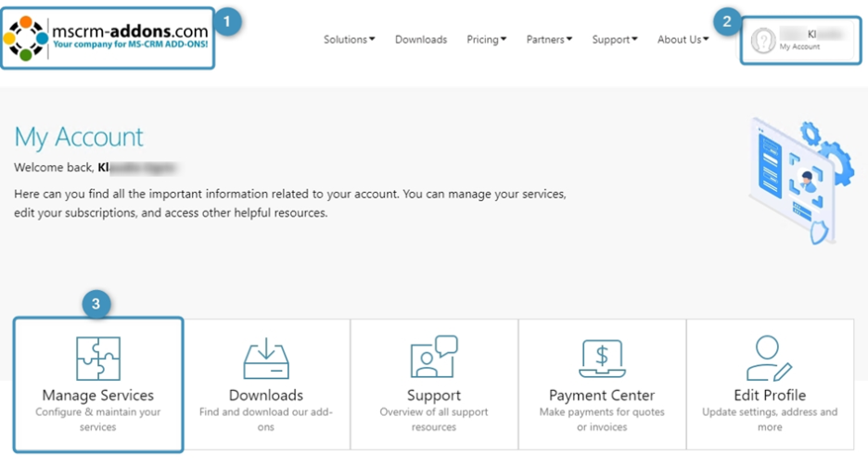Expand the Partners dropdown menu
Image resolution: width=868 pixels, height=467 pixels.
click(549, 39)
